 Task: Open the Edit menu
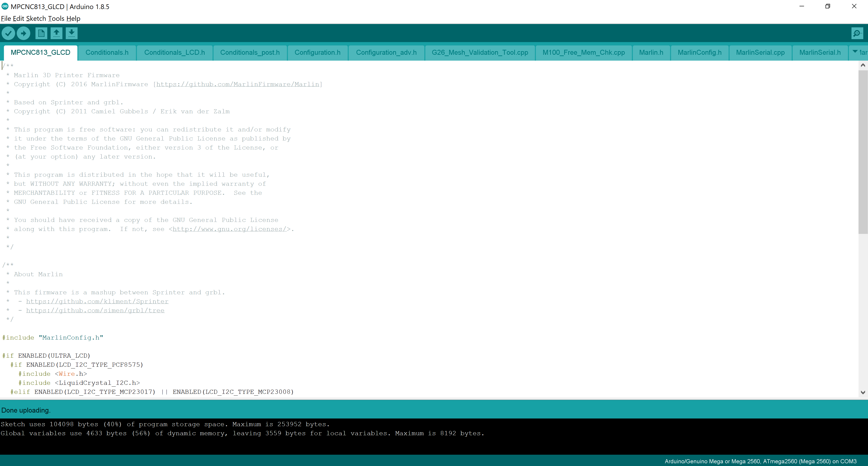point(18,19)
